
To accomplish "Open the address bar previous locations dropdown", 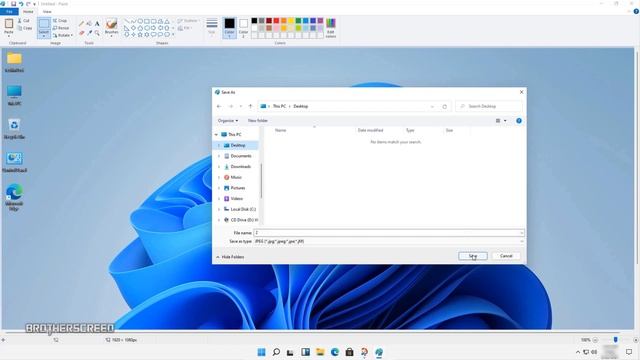I will coord(432,106).
